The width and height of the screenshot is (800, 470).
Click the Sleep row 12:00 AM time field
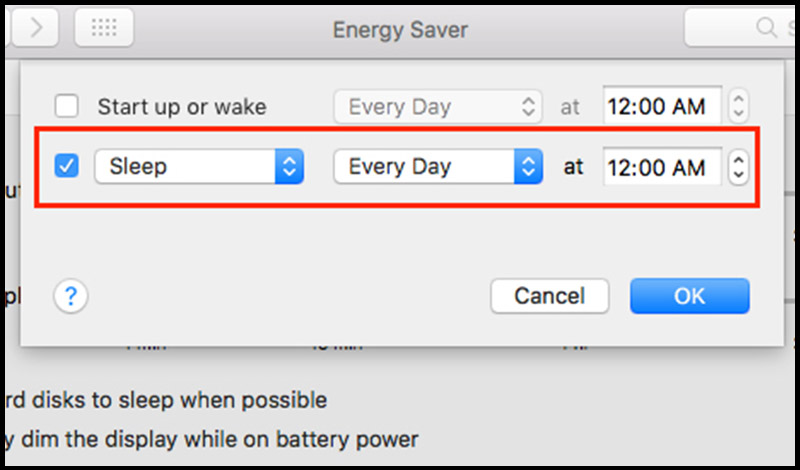662,167
